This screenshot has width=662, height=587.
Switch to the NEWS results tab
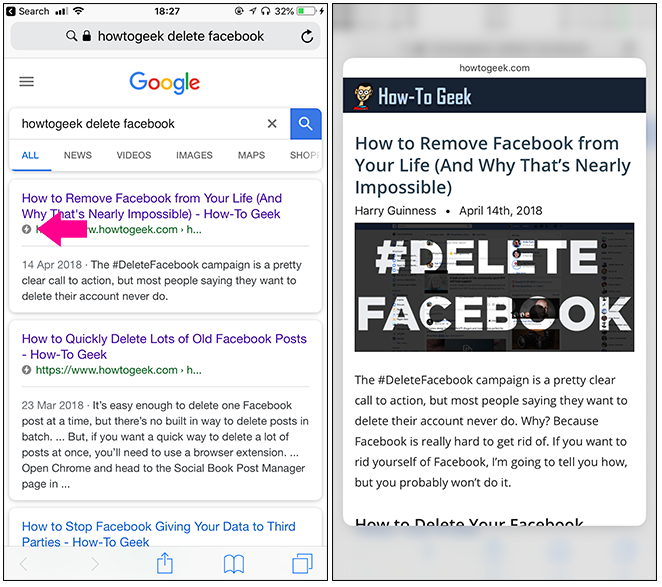(78, 156)
